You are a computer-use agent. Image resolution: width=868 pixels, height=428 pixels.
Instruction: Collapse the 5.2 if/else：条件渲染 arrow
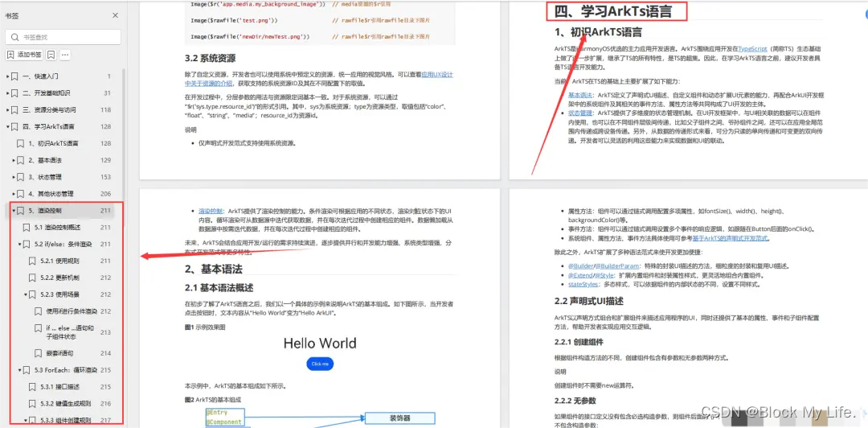[20, 244]
